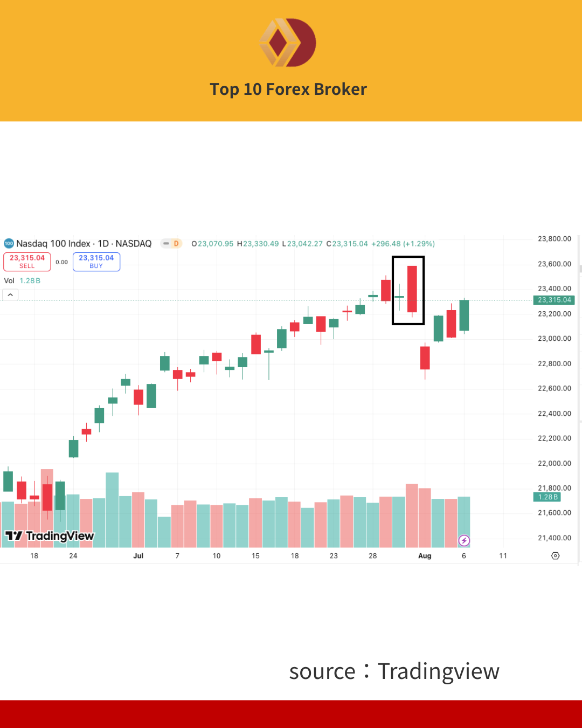Click the 10 date label on time axis
This screenshot has height=728, width=582.
[x=217, y=556]
